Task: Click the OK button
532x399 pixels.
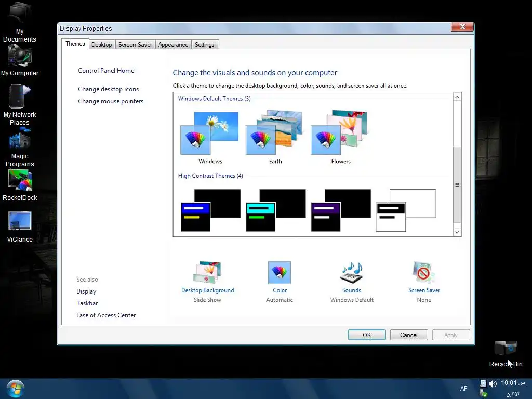Action: pyautogui.click(x=367, y=335)
